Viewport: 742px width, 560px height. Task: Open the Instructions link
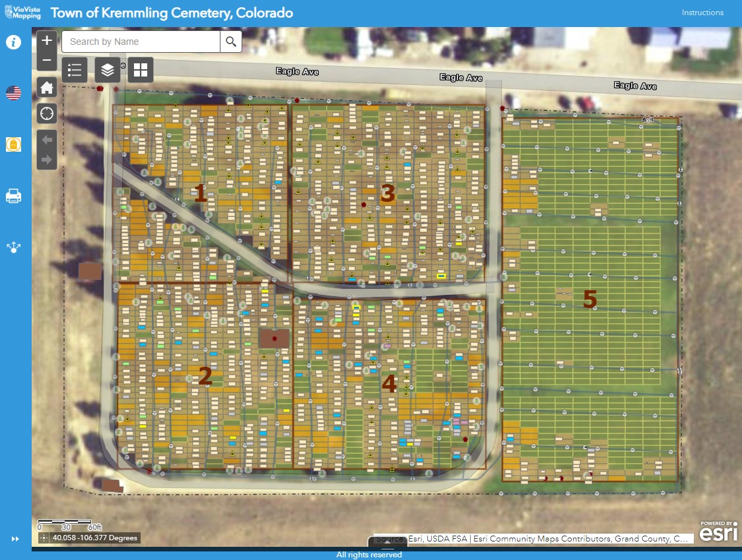coord(702,12)
